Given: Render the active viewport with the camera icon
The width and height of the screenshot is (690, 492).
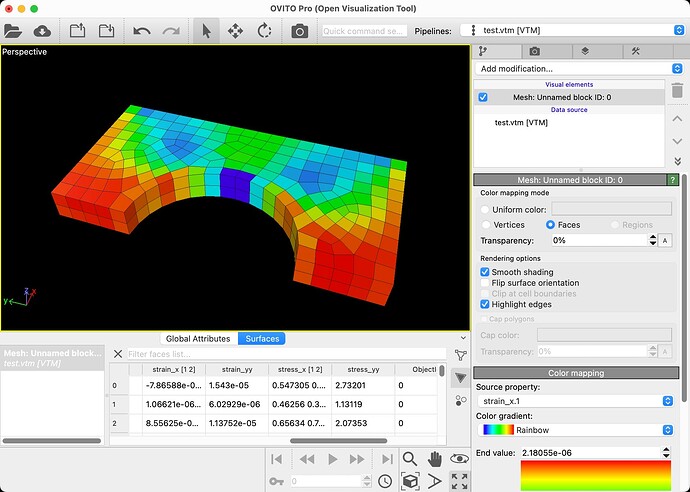Looking at the screenshot, I should point(300,31).
